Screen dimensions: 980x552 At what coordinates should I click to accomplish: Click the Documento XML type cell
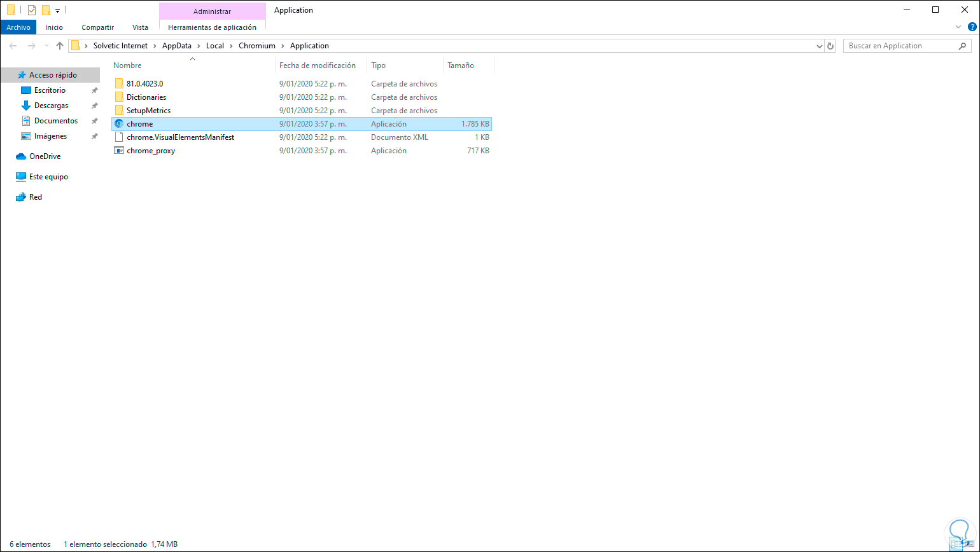point(400,137)
